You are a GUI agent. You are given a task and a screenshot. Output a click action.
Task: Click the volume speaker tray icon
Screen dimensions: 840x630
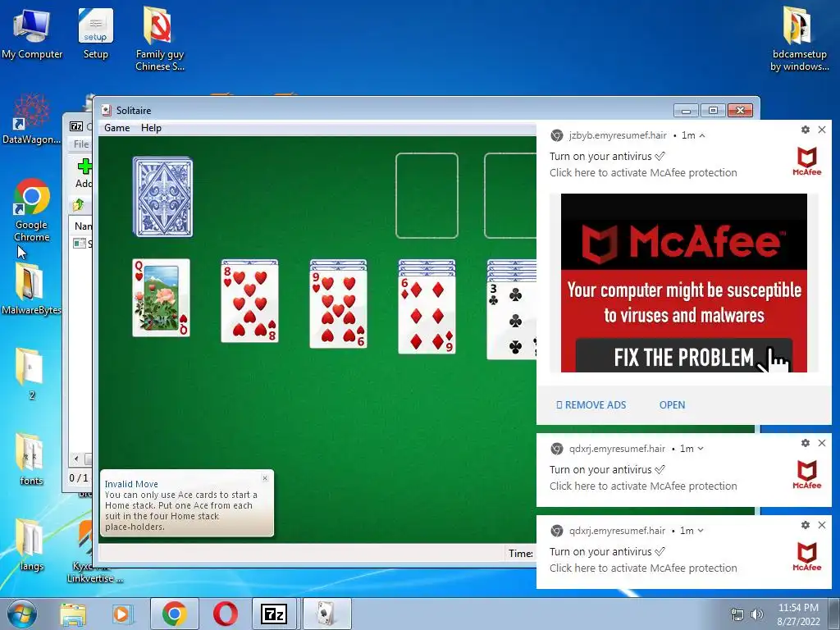pyautogui.click(x=757, y=614)
